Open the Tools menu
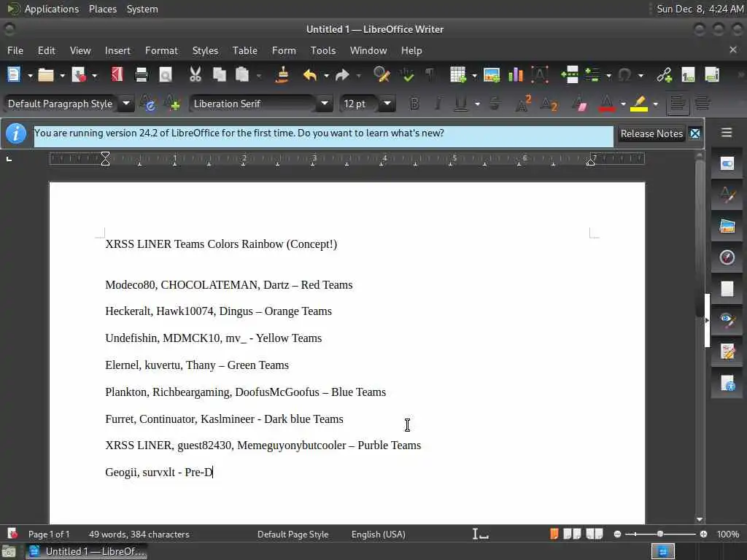 click(323, 50)
